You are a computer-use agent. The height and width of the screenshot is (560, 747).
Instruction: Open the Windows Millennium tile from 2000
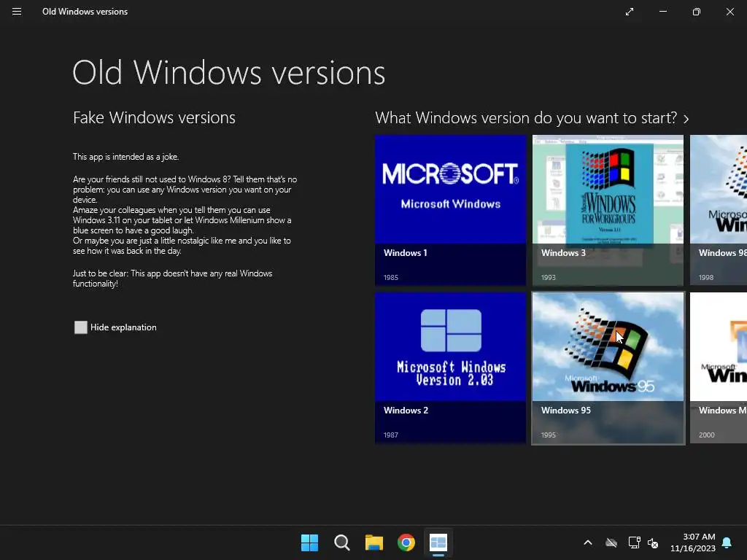pos(719,367)
